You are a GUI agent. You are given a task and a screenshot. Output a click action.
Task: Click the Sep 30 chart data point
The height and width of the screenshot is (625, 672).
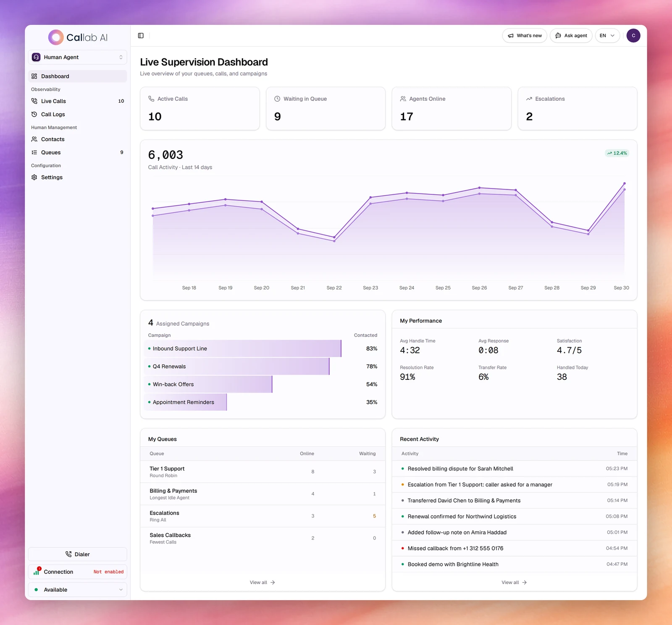click(x=625, y=183)
